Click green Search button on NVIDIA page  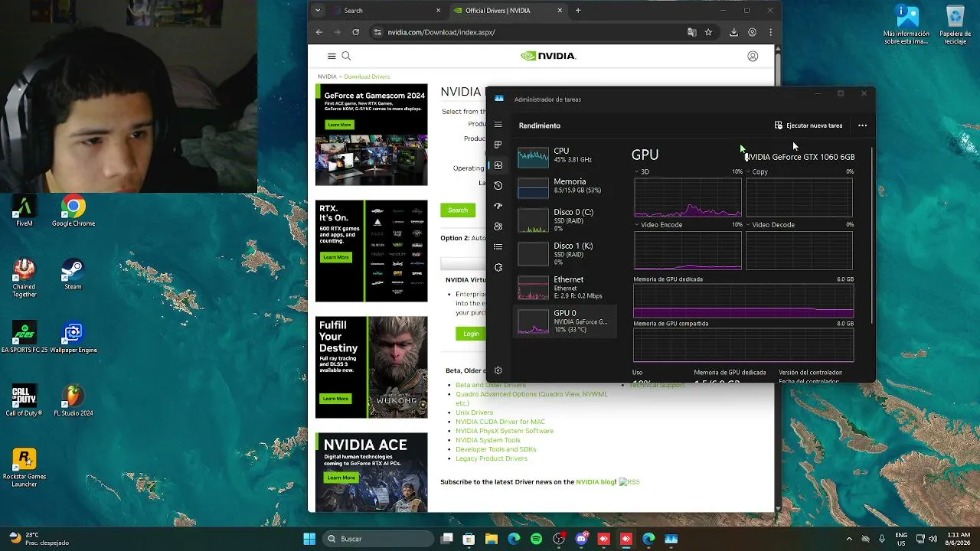(x=458, y=210)
